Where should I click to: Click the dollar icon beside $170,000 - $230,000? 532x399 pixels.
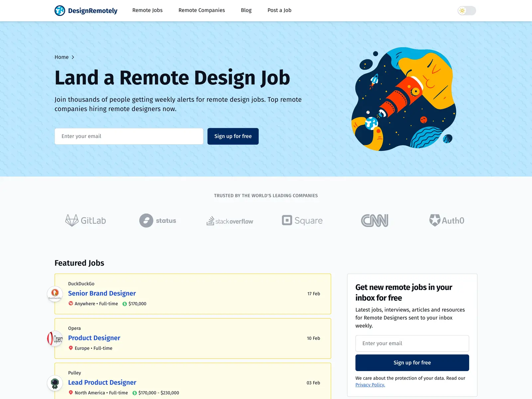pyautogui.click(x=135, y=393)
